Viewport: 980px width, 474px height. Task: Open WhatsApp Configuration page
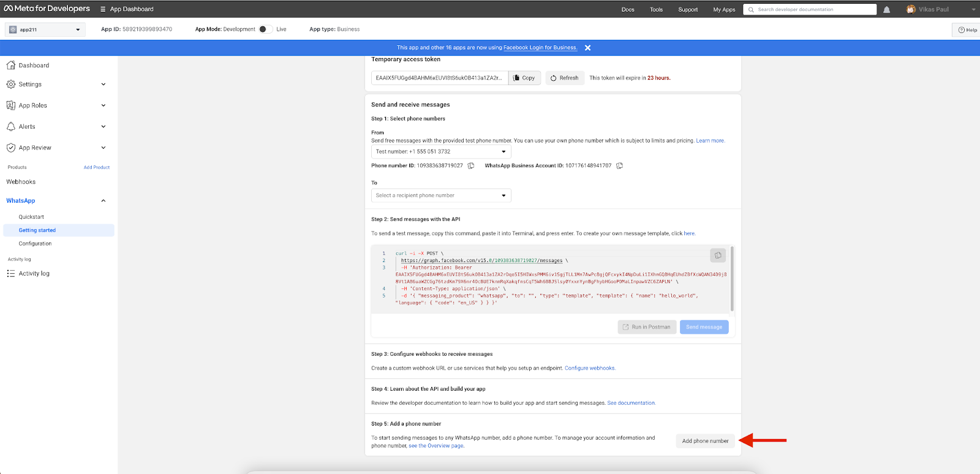[35, 244]
